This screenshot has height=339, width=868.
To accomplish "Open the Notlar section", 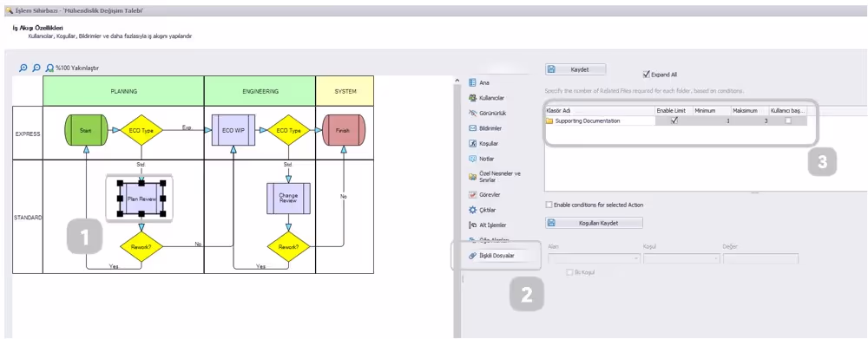I will click(x=482, y=159).
